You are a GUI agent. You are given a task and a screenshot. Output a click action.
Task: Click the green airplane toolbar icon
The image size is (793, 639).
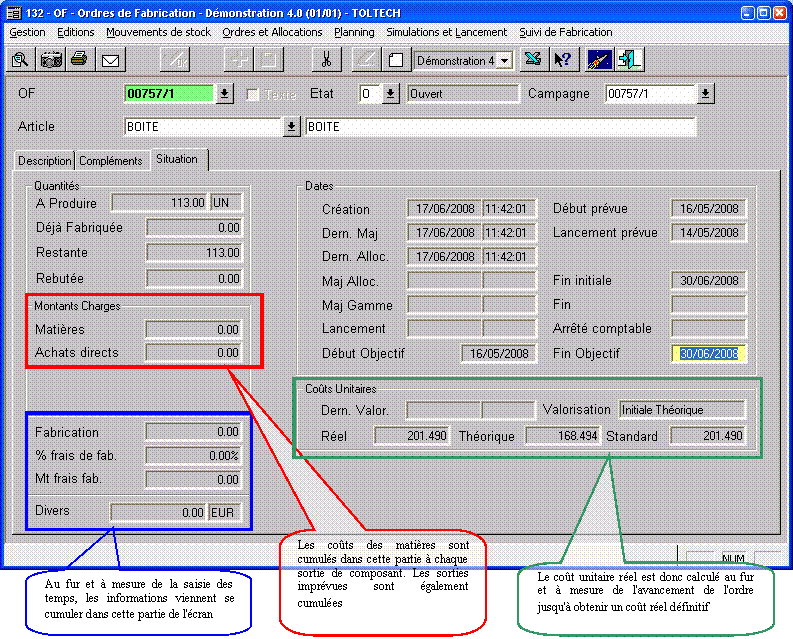click(x=533, y=60)
